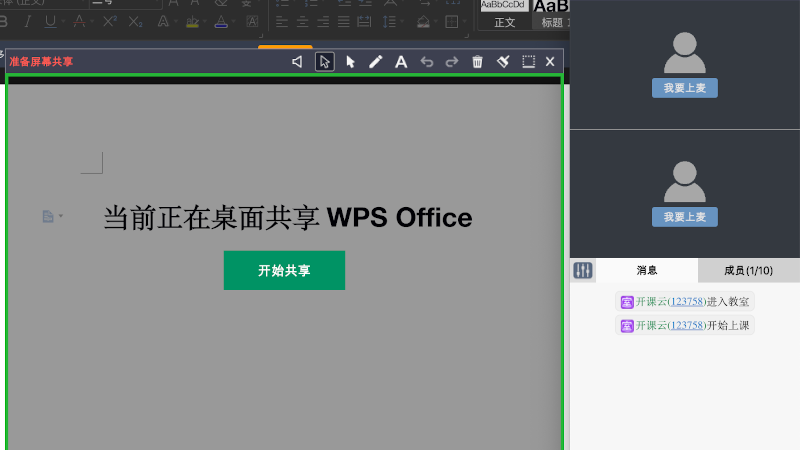
Task: Apply the yellow text highlight color
Action: [x=192, y=21]
